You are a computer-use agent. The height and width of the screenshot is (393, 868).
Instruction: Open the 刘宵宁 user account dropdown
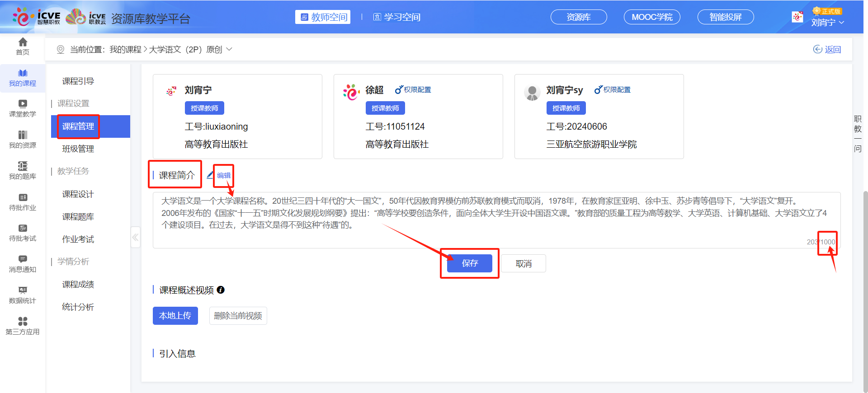pyautogui.click(x=827, y=22)
